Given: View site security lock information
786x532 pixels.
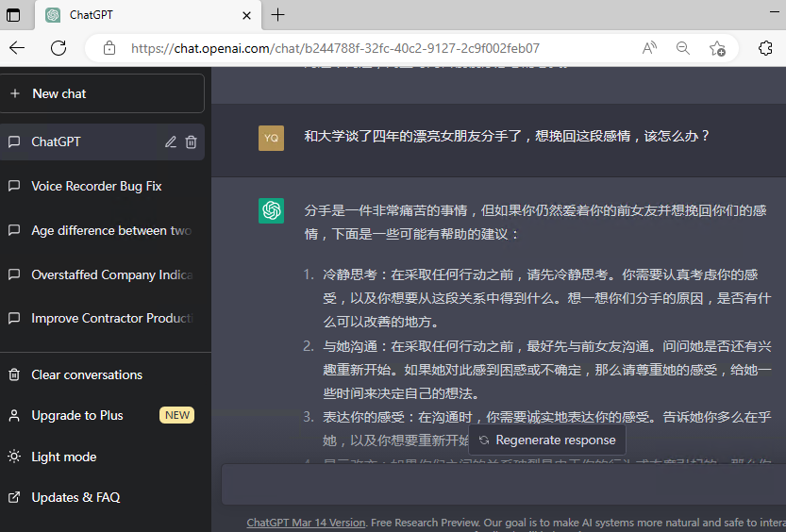Looking at the screenshot, I should point(109,48).
